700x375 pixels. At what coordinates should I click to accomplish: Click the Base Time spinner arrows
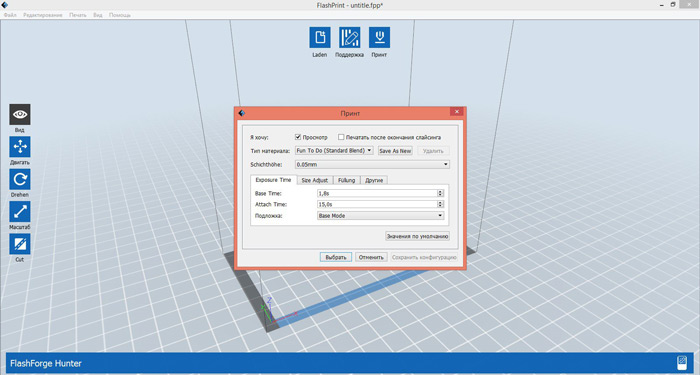440,193
